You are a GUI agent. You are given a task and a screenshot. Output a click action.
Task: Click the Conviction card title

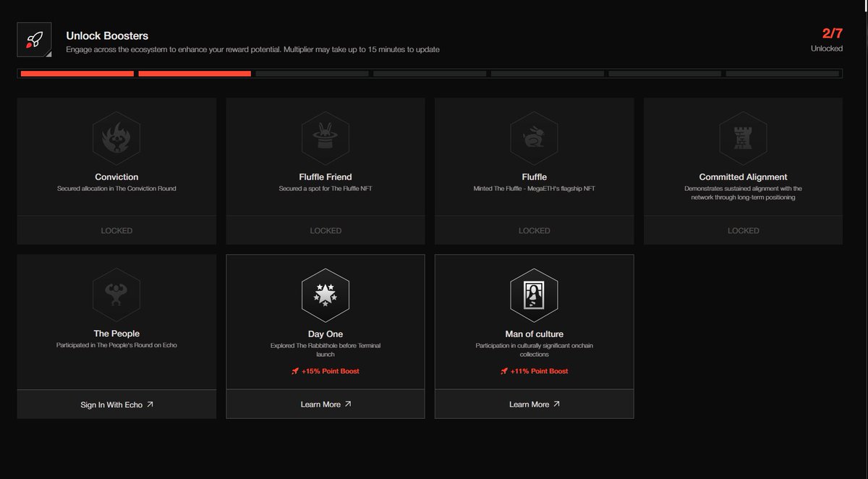click(116, 177)
